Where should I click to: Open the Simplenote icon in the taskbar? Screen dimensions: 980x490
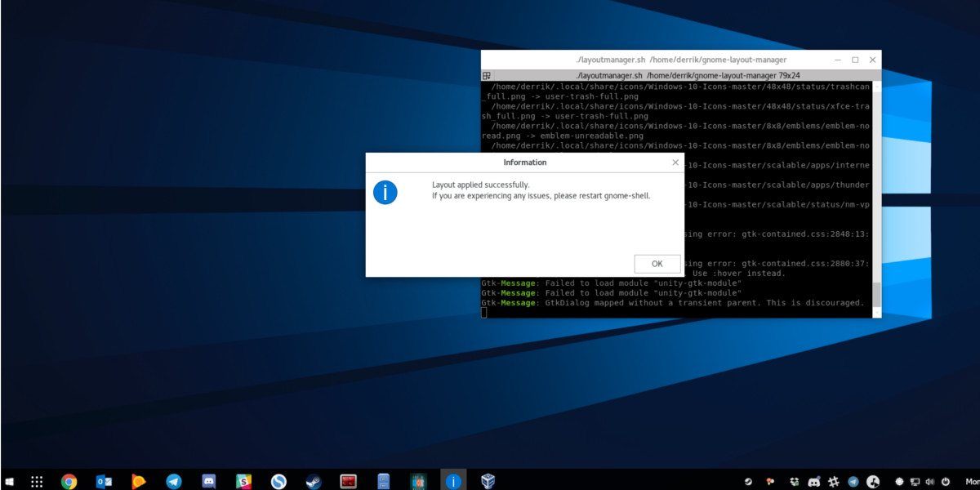pos(278,482)
